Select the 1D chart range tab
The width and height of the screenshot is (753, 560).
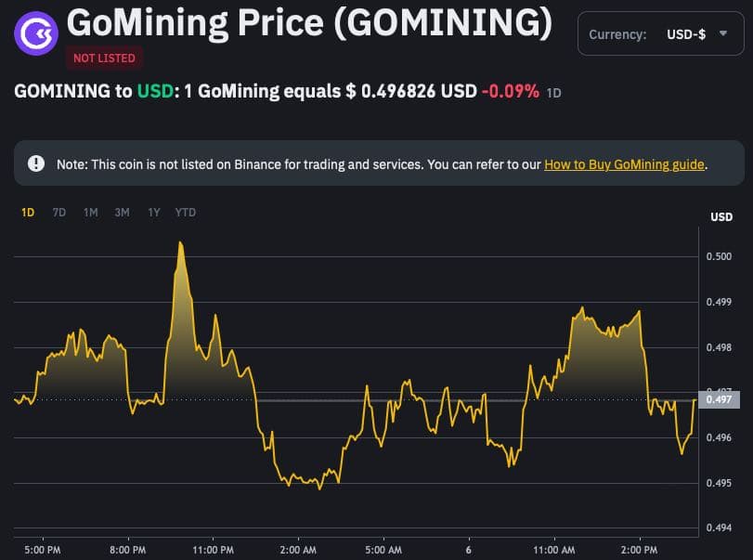(x=28, y=213)
